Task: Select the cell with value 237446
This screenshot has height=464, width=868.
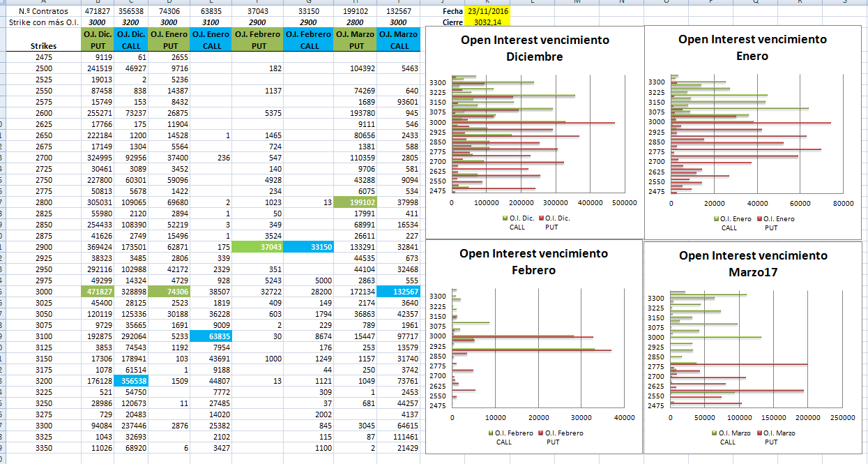Action: click(x=130, y=426)
